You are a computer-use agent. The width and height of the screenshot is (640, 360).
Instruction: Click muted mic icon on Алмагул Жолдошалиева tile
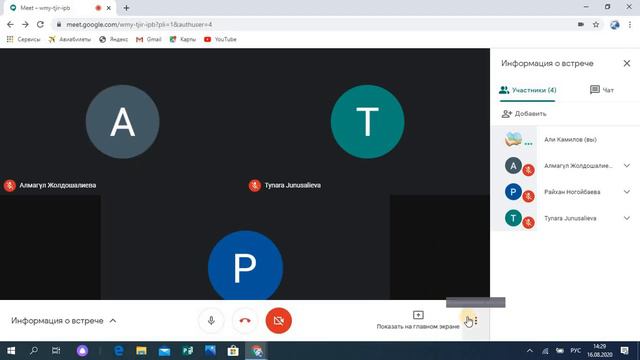pyautogui.click(x=10, y=185)
